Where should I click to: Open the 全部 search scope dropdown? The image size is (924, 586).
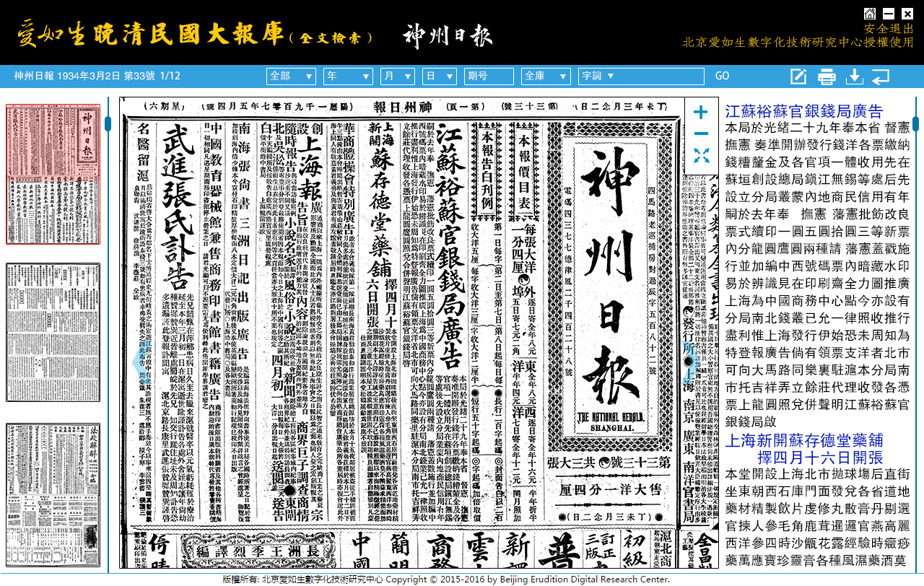tap(291, 75)
